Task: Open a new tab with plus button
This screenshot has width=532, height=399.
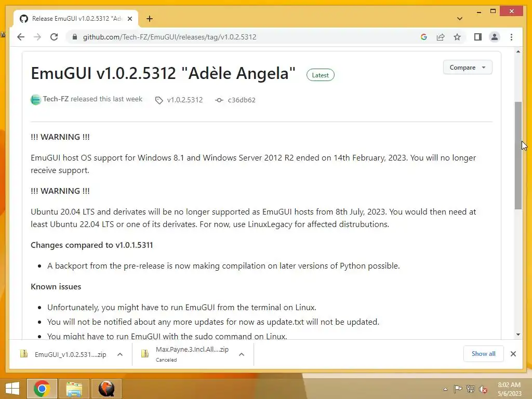Action: click(149, 19)
